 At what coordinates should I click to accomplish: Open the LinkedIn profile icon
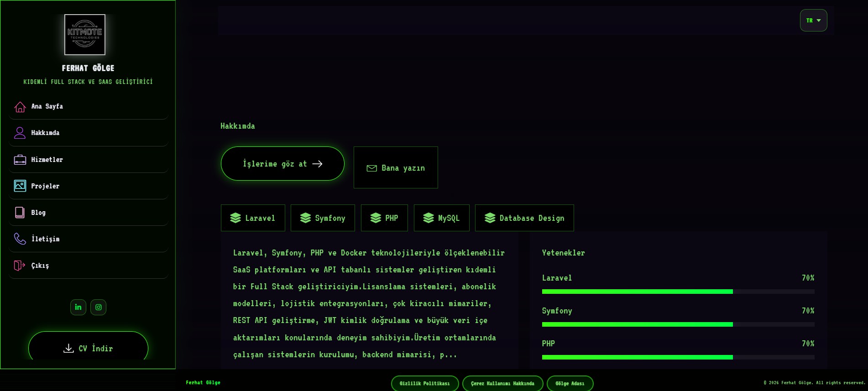point(78,307)
